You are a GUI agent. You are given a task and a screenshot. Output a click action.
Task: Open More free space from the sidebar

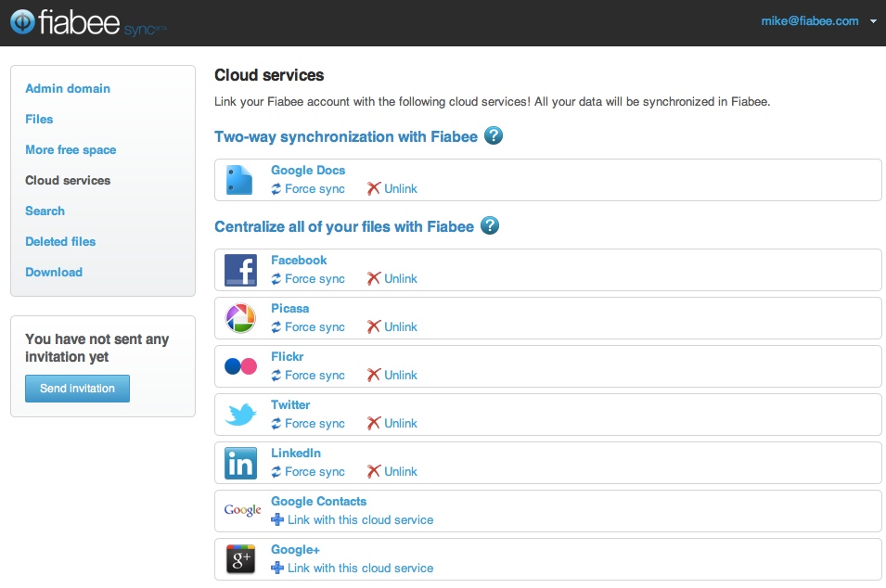70,149
